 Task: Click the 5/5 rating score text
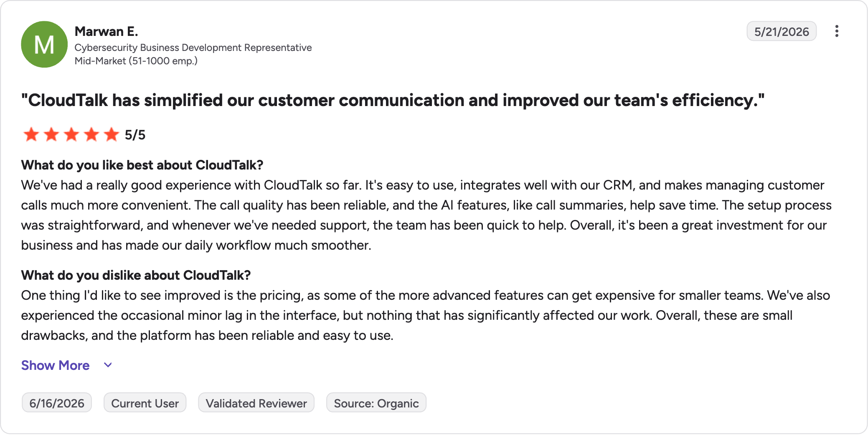coord(135,135)
